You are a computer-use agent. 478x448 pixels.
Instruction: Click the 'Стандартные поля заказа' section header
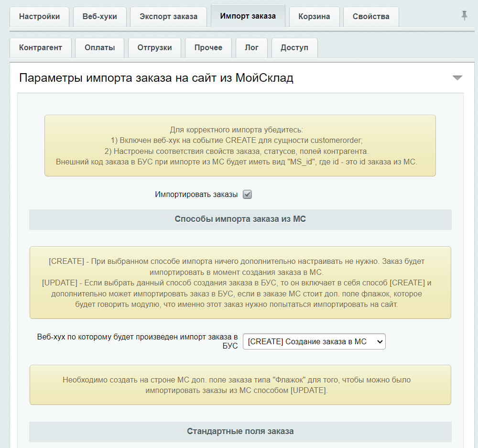coord(240,431)
